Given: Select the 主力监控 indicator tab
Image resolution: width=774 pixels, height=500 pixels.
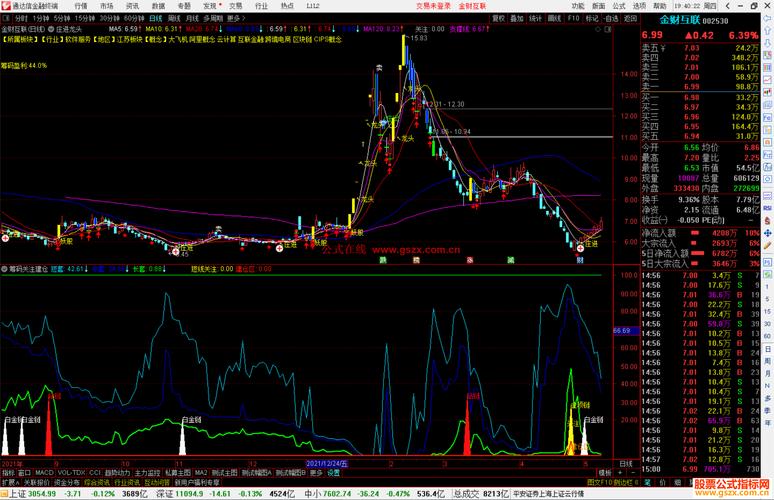Looking at the screenshot, I should click(x=148, y=473).
